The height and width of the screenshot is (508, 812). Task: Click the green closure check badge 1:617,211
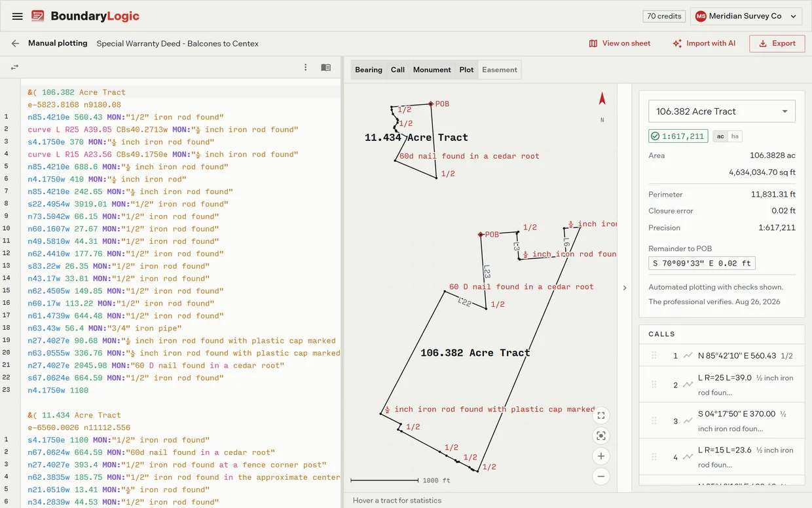678,136
